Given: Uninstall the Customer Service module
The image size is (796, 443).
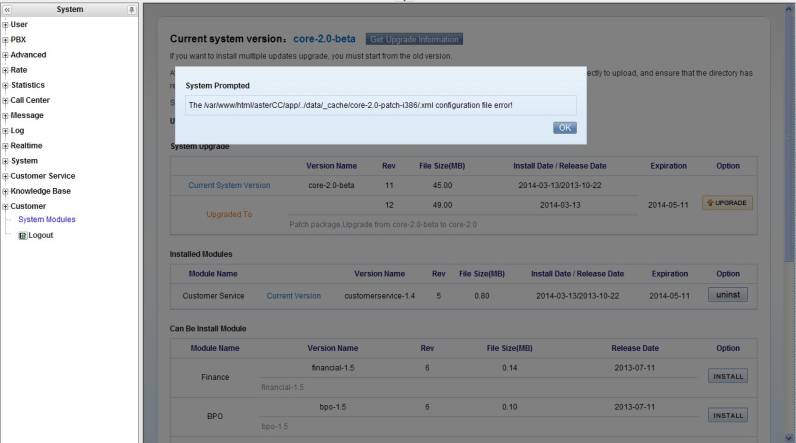Looking at the screenshot, I should (727, 295).
